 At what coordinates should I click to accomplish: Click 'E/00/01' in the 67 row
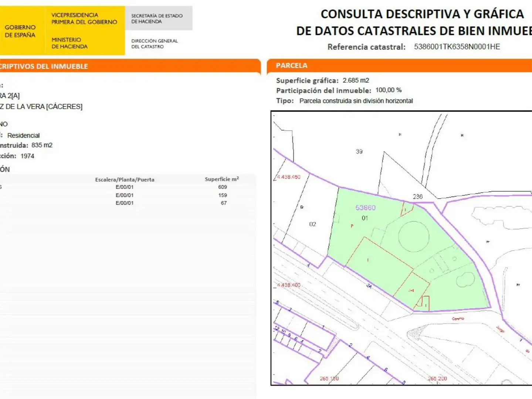click(125, 203)
